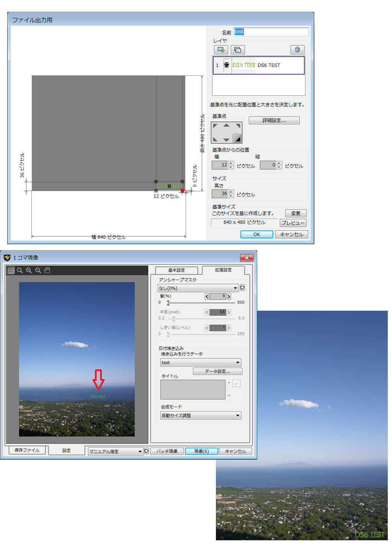Increase 横 position with up spinner arrow
Image resolution: width=392 pixels, height=551 pixels.
coord(231,163)
